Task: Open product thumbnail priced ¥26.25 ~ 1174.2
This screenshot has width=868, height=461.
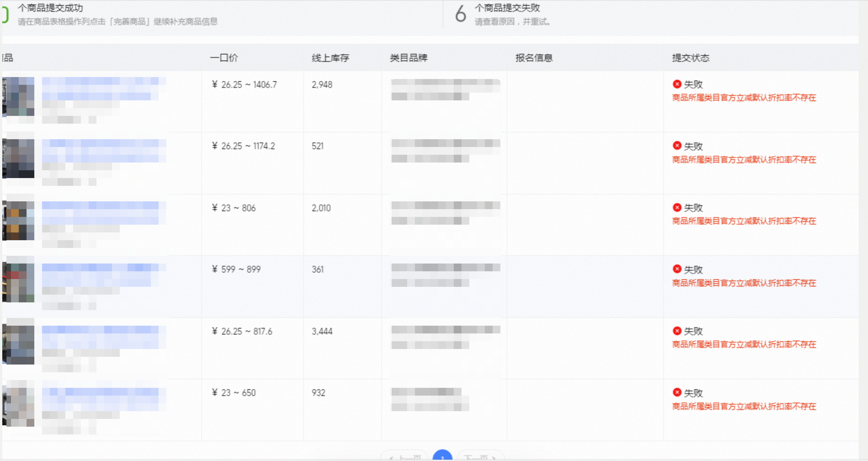Action: pos(18,158)
